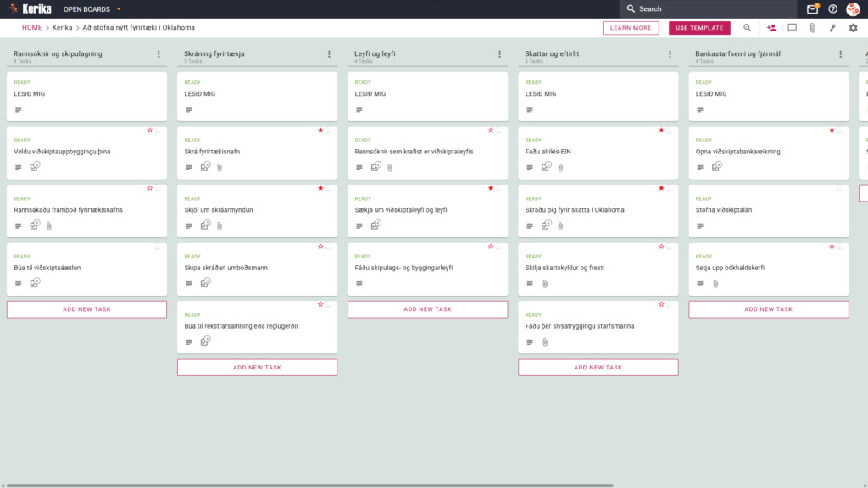Image resolution: width=868 pixels, height=488 pixels.
Task: Open the board attachments paperclip icon
Action: point(812,28)
